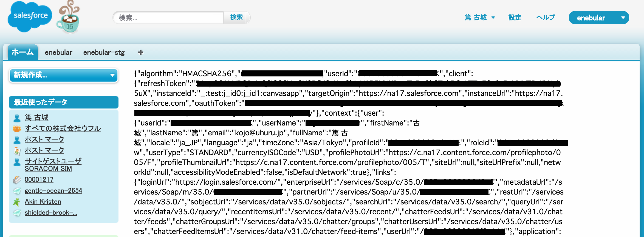Open the enebular app menu dropdown
The height and width of the screenshot is (237, 644).
[599, 18]
